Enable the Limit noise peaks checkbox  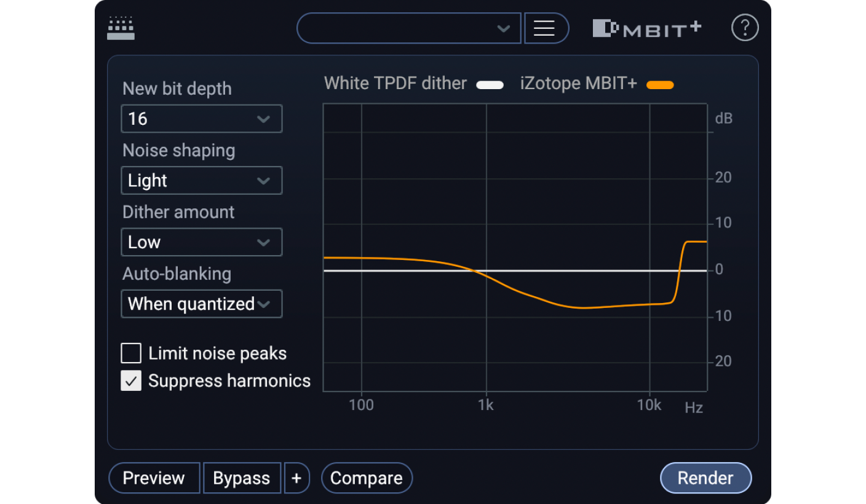[x=130, y=353]
